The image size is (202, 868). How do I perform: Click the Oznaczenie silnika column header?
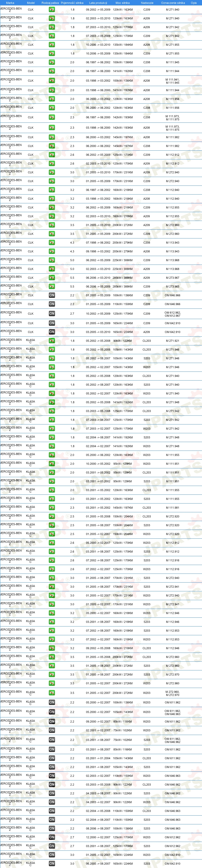coord(173,3)
